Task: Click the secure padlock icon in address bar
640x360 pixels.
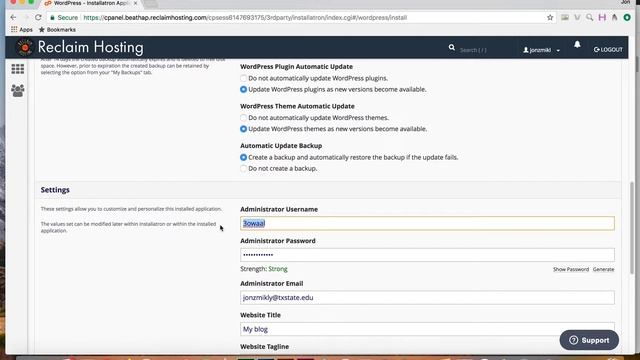Action: [52, 18]
